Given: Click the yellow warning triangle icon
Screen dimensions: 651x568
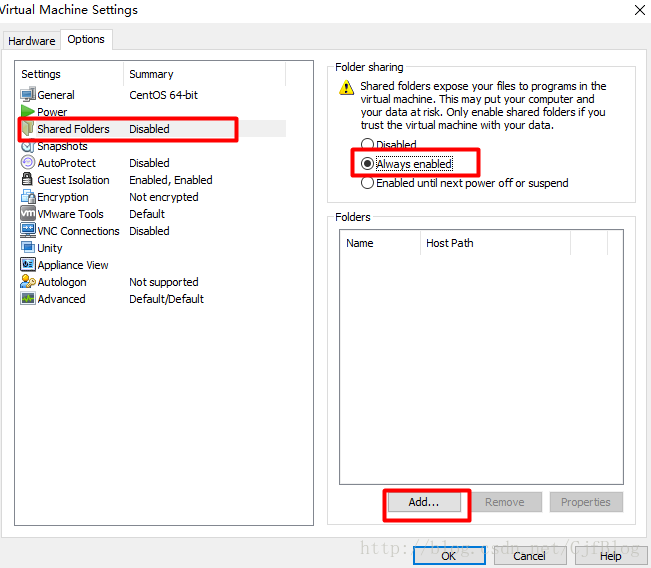Looking at the screenshot, I should (346, 88).
